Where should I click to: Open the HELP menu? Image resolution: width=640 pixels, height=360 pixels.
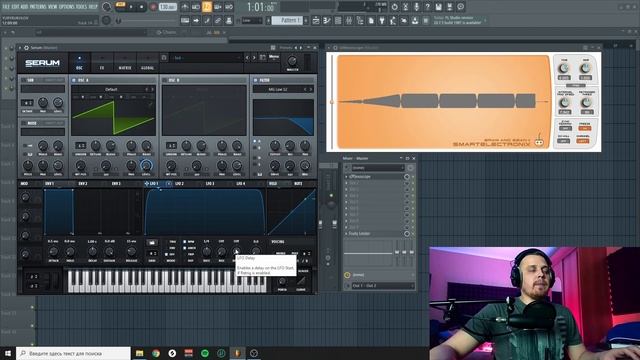pos(93,7)
